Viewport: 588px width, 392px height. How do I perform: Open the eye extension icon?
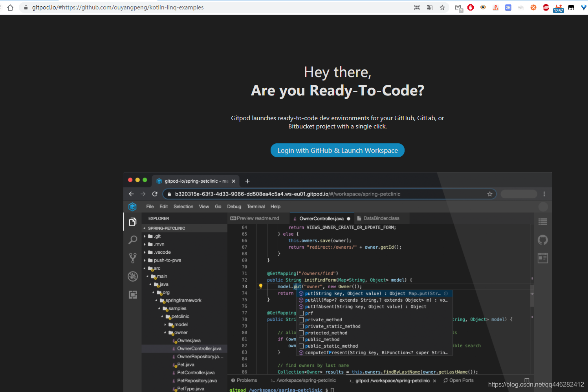click(x=483, y=7)
